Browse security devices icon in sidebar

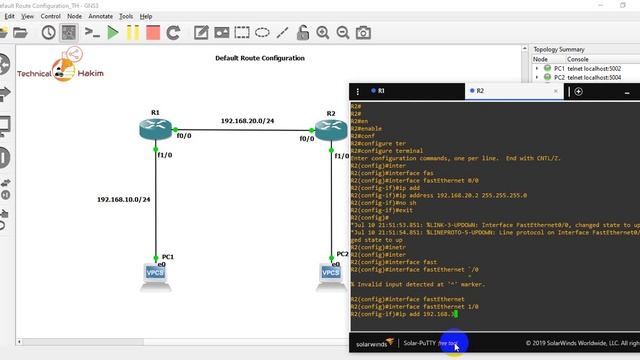point(5,158)
